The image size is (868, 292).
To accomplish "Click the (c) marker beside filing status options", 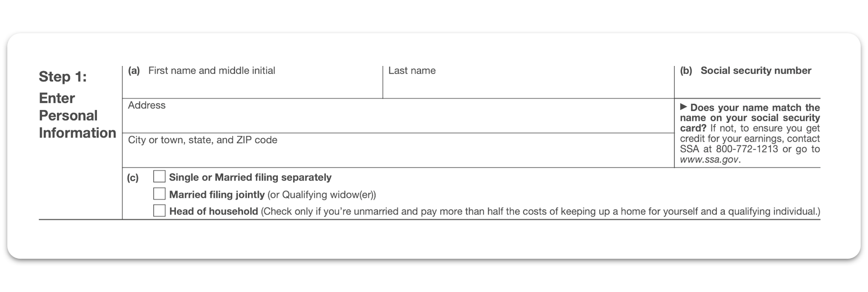I will (133, 178).
